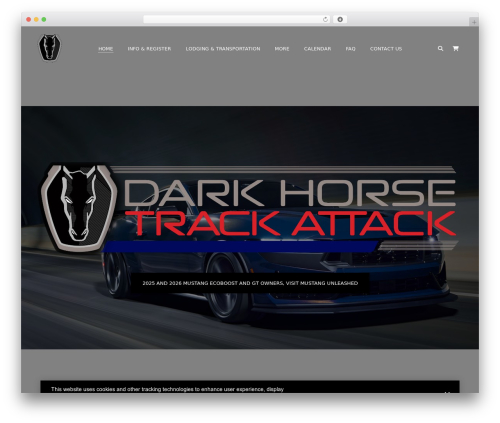This screenshot has width=500, height=423.
Task: Open the site search icon
Action: pyautogui.click(x=440, y=49)
